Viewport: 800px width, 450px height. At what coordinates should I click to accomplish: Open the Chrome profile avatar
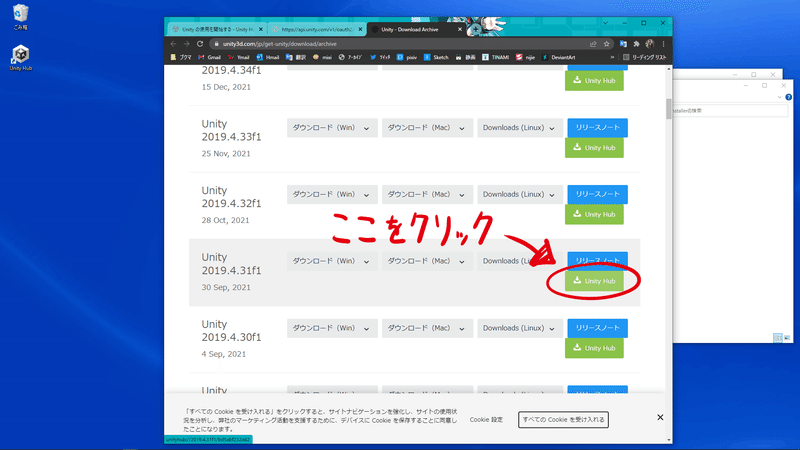pyautogui.click(x=649, y=44)
